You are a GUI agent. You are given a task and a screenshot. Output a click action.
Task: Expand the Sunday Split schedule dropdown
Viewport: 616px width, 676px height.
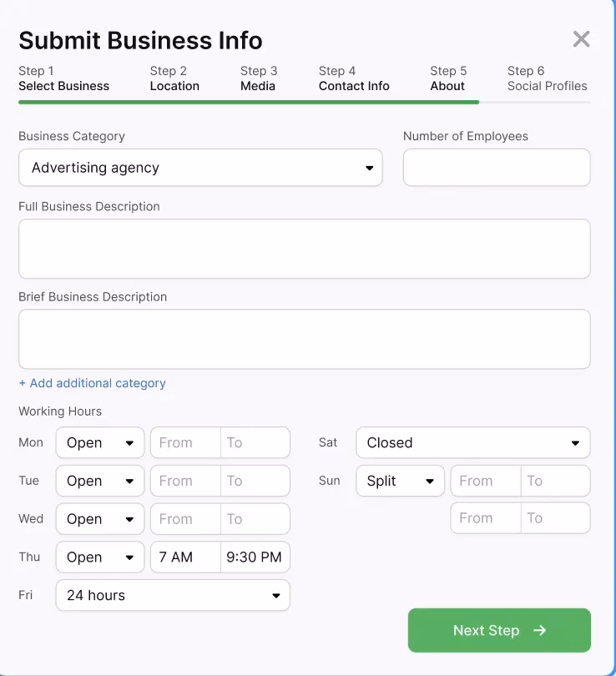click(x=400, y=481)
